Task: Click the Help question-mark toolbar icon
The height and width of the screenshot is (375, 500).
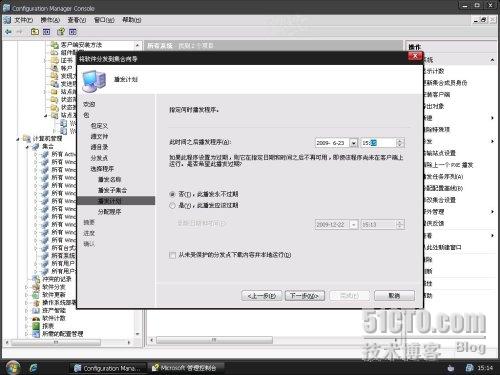Action: [x=61, y=32]
